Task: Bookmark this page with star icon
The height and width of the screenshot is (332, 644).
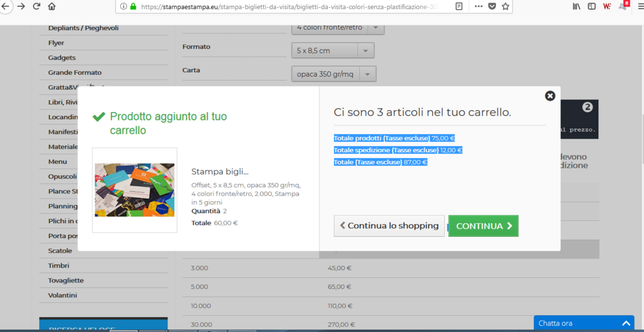Action: [505, 6]
